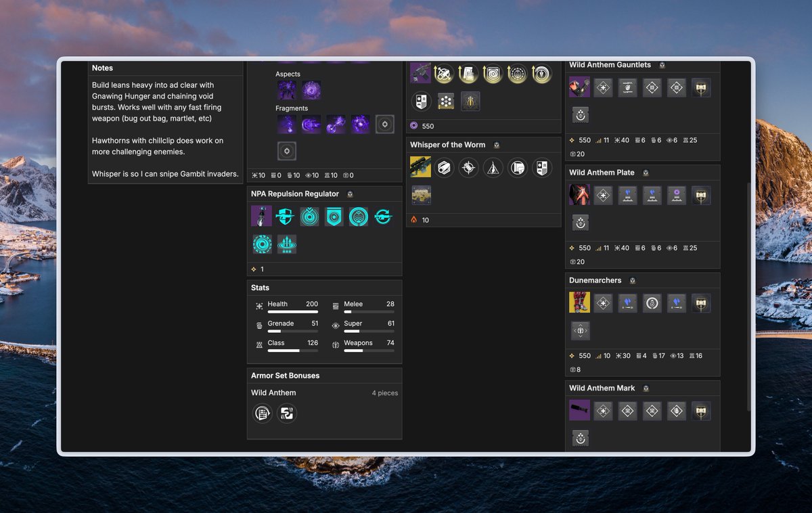Click the first Aspects ability icon

point(287,90)
